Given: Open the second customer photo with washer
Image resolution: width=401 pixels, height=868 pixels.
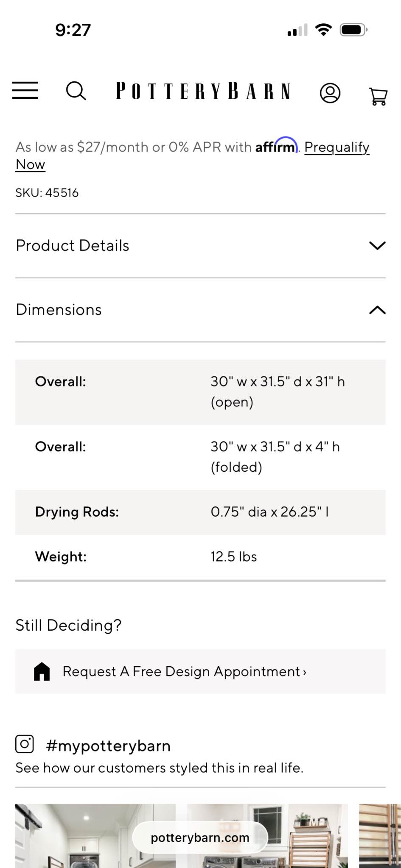Looking at the screenshot, I should tap(267, 836).
